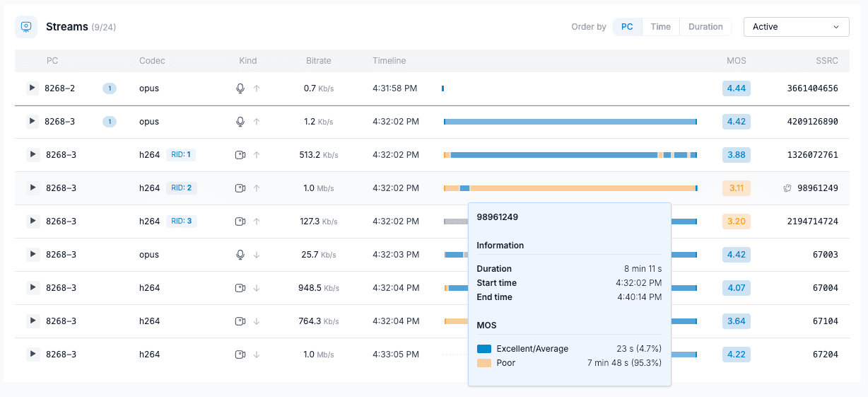Click the RID: 1 tag
868x397 pixels.
pyautogui.click(x=181, y=155)
